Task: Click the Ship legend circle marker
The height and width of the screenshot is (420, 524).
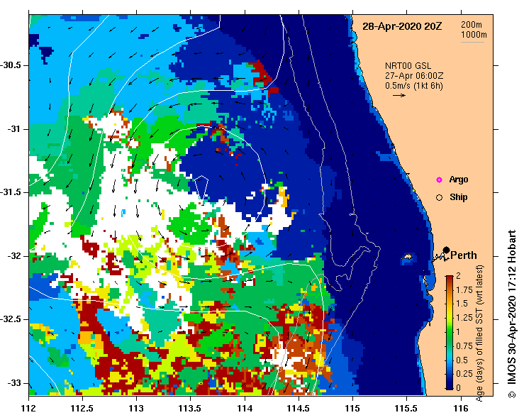Action: coord(439,198)
